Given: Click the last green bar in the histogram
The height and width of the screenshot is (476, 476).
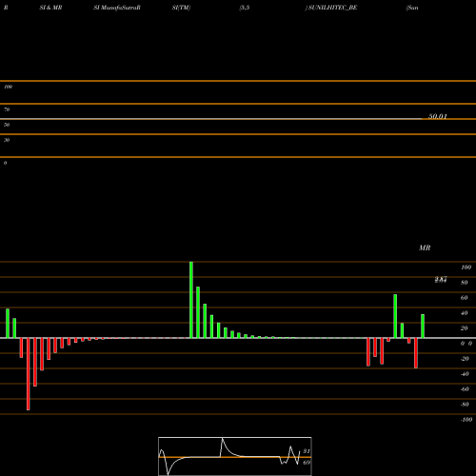Looking at the screenshot, I should (423, 327).
